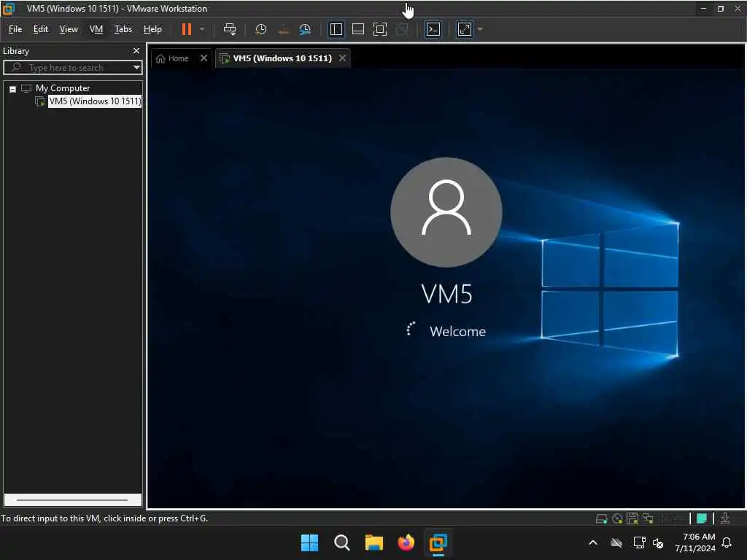Open the VM menu
Viewport: 747px width, 560px height.
point(96,29)
